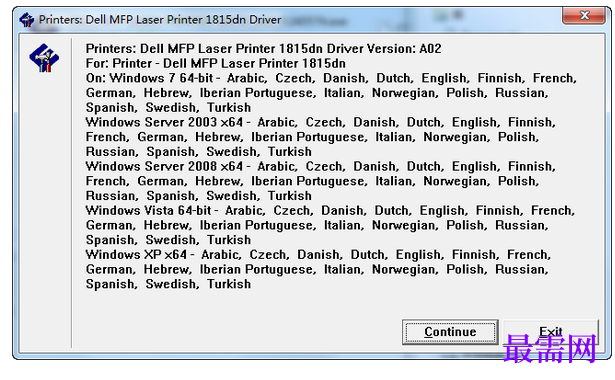Image resolution: width=615 pixels, height=380 pixels.
Task: Click the installer icon in the title bar
Action: pyautogui.click(x=27, y=20)
